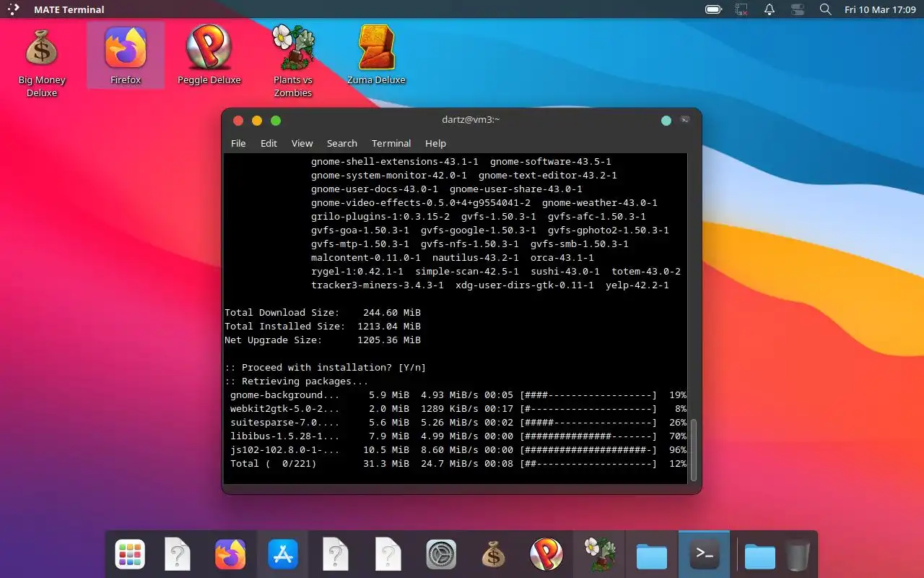Open the Terminal menu

tap(391, 143)
